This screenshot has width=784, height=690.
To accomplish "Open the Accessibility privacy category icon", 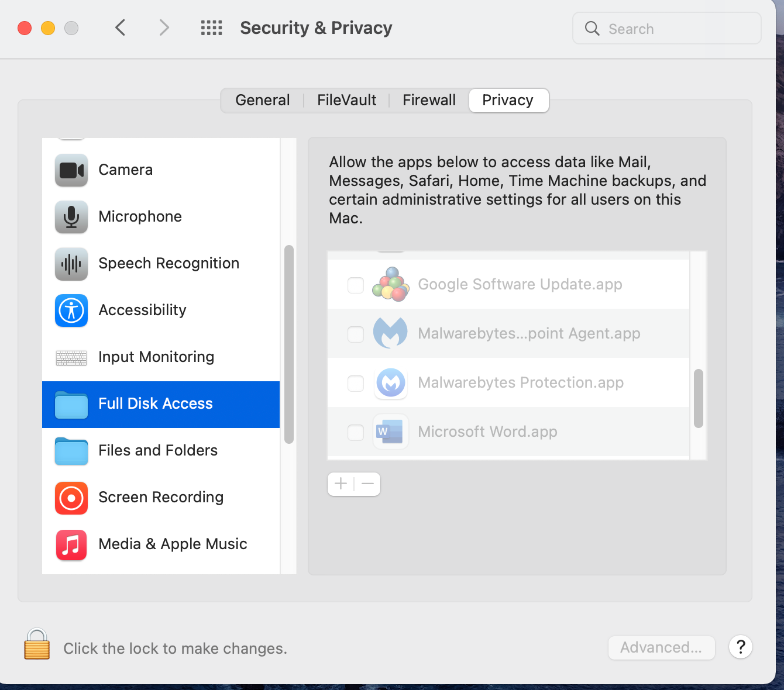I will point(71,310).
